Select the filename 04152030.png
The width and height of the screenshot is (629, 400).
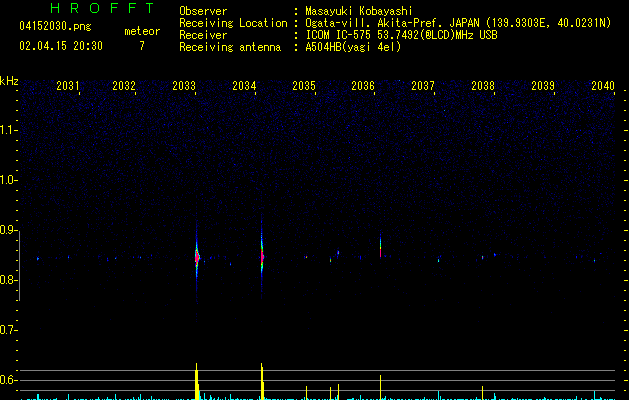(x=55, y=27)
